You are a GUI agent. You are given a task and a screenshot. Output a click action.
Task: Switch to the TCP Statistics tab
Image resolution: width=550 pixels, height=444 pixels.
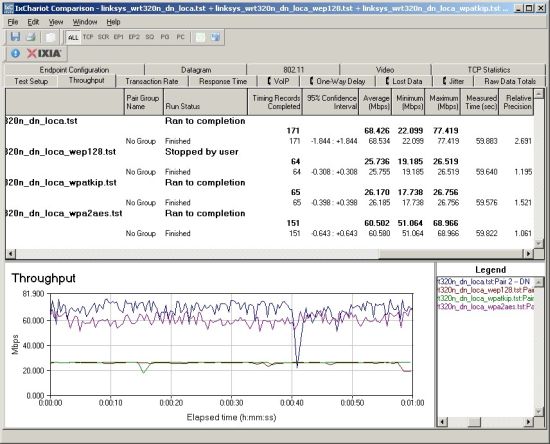489,69
